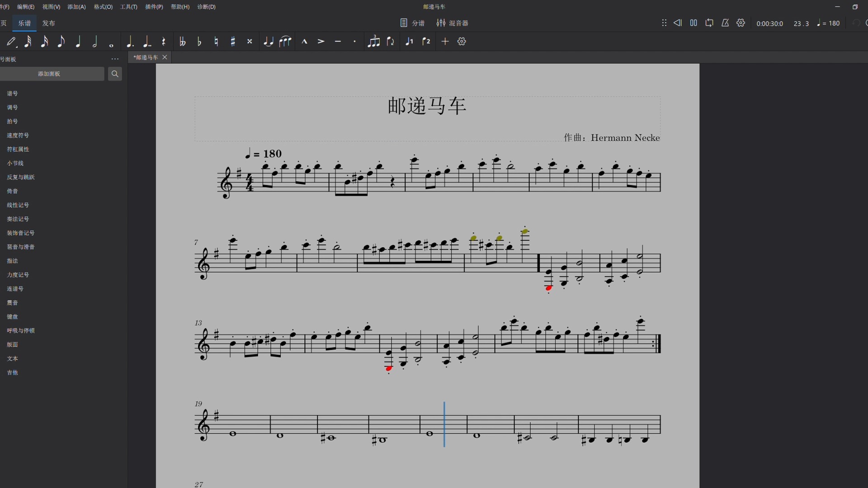This screenshot has height=488, width=868.
Task: Toggle the natural accidental
Action: [x=216, y=42]
